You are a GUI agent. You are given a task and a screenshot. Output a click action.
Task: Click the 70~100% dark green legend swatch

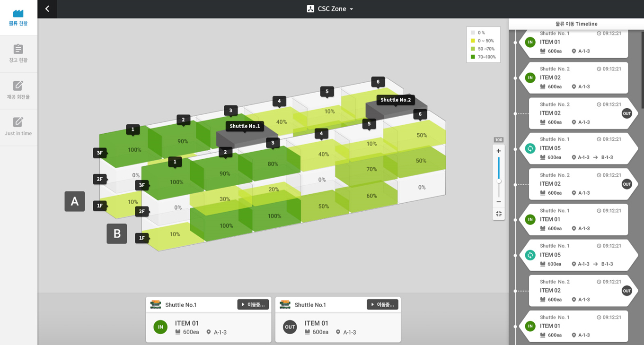pyautogui.click(x=473, y=57)
